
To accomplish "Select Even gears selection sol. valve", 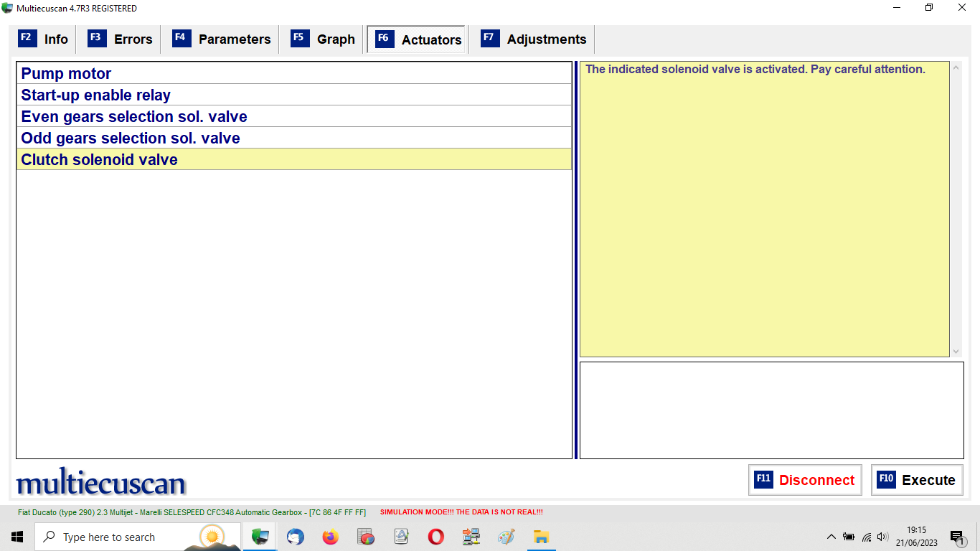I will (294, 116).
